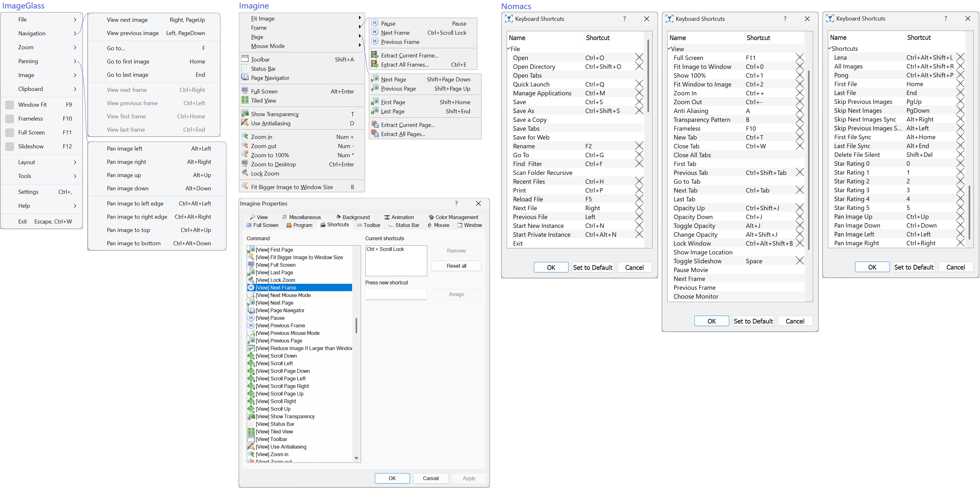Click the Command list vertical scrollbar
Image resolution: width=980 pixels, height=488 pixels.
(x=356, y=325)
